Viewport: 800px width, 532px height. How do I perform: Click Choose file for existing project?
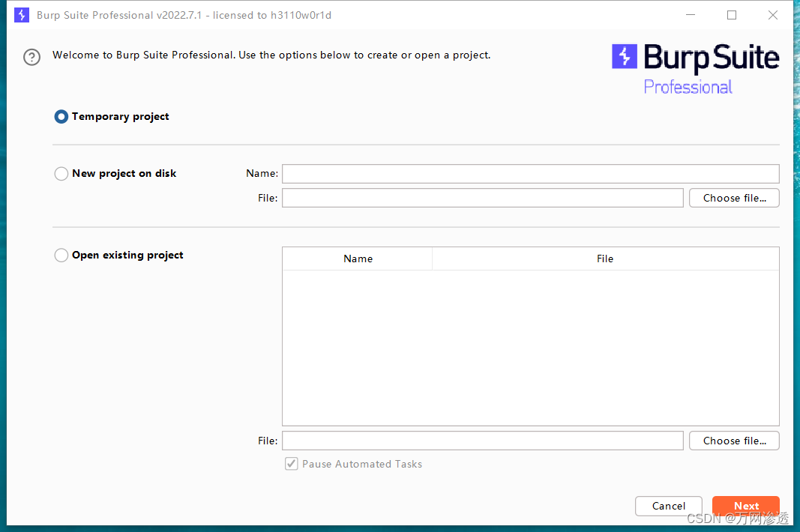pos(733,441)
